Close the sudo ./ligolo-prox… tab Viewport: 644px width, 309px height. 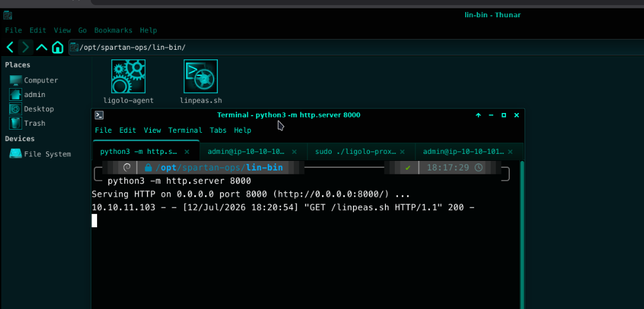pyautogui.click(x=402, y=152)
